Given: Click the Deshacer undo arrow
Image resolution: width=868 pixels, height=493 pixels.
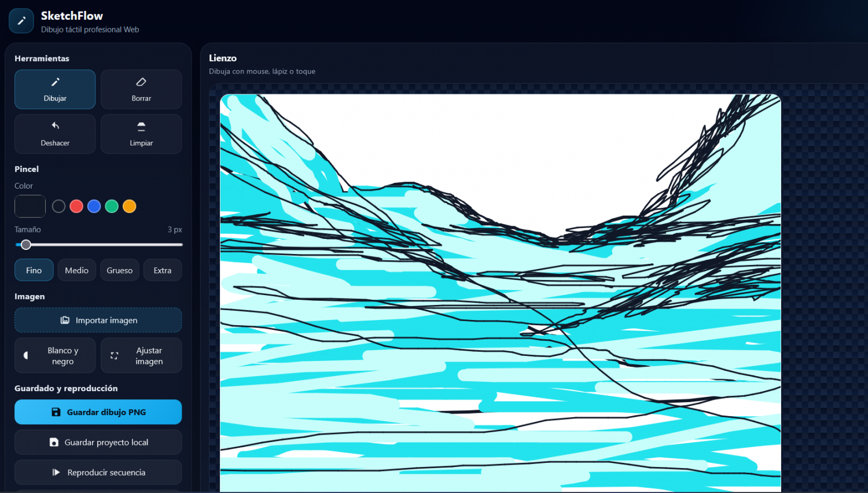Looking at the screenshot, I should (x=55, y=134).
